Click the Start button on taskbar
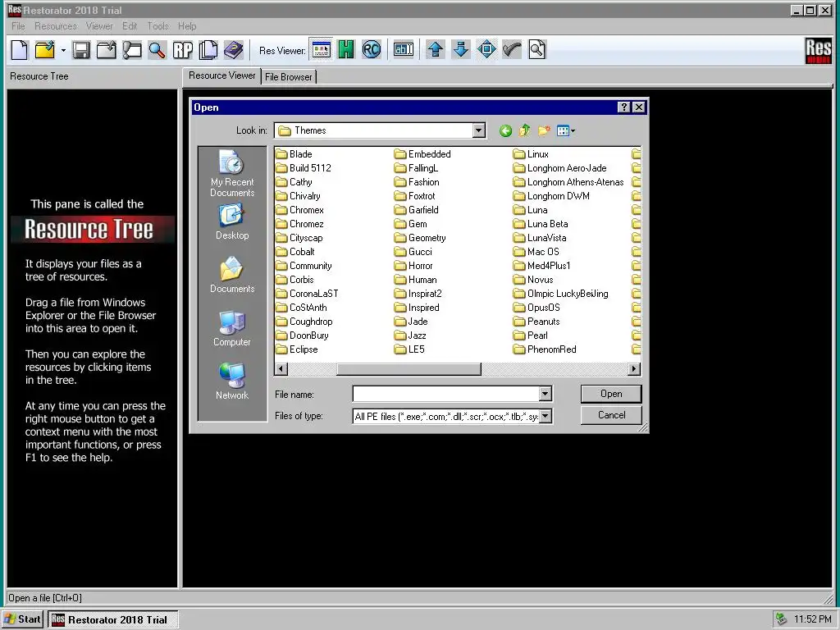840x630 pixels. point(22,619)
